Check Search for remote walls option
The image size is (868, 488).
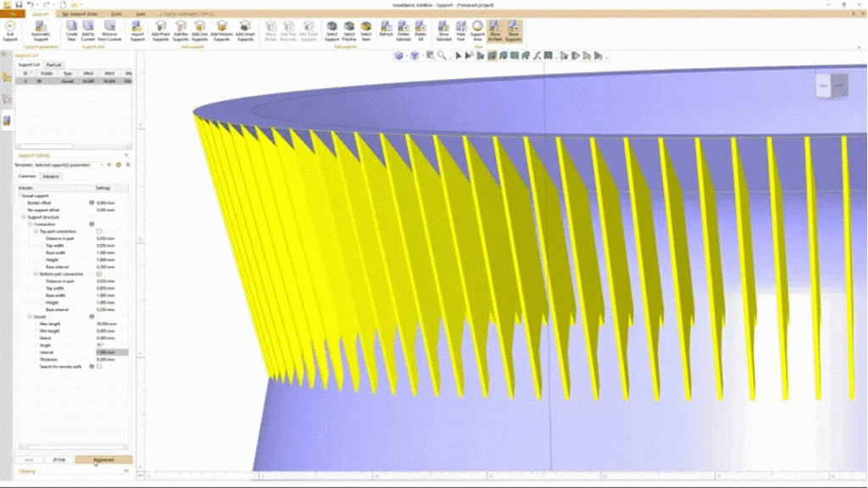(x=99, y=366)
